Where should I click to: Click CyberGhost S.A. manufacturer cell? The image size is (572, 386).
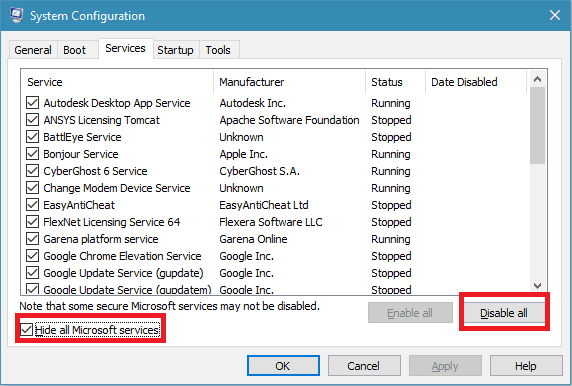[259, 171]
